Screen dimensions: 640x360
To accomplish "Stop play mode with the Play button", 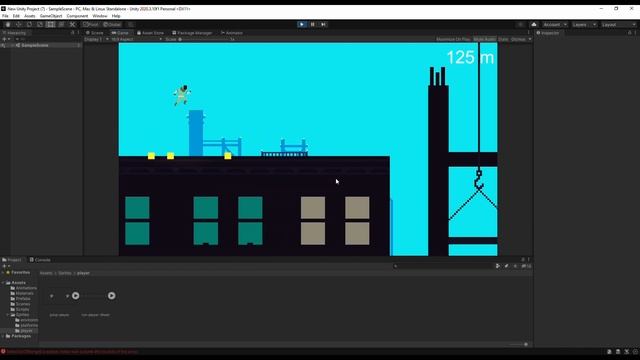I will coord(302,24).
